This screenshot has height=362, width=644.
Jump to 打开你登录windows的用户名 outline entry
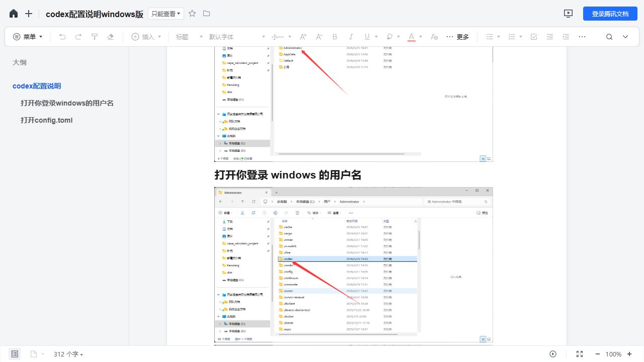coord(67,103)
